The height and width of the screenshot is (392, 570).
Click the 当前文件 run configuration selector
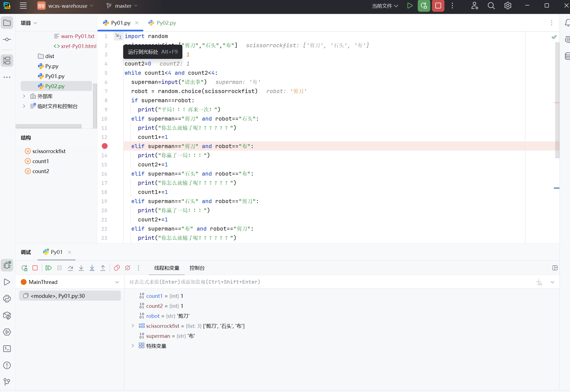[x=385, y=6]
